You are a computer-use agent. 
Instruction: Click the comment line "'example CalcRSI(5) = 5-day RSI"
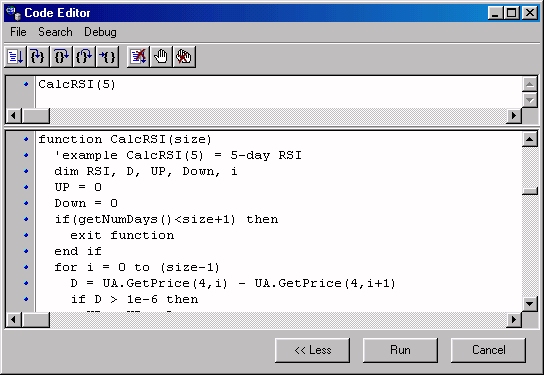178,155
